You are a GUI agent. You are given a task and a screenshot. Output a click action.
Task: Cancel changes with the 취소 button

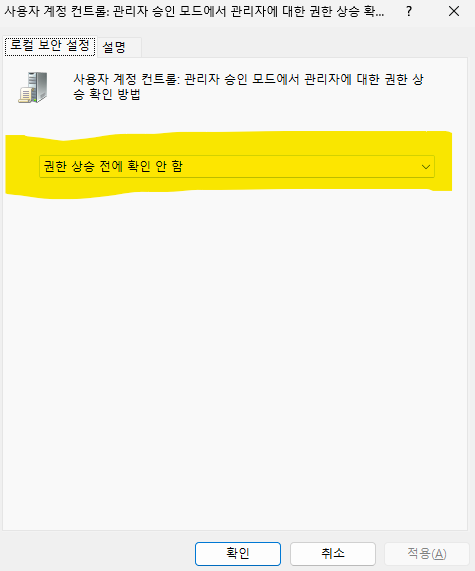coord(333,554)
